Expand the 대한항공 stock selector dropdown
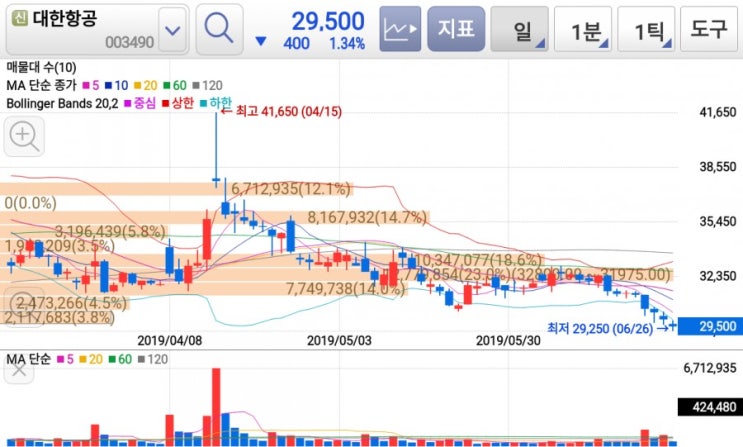The image size is (743, 447). tap(172, 30)
